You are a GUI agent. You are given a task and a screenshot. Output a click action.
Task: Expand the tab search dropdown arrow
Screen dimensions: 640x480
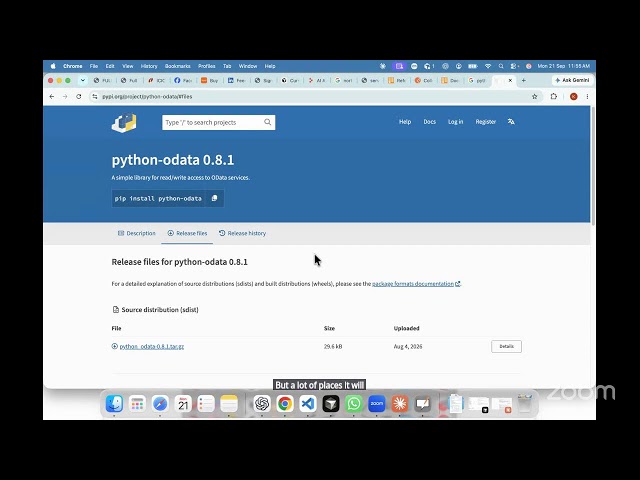point(83,80)
